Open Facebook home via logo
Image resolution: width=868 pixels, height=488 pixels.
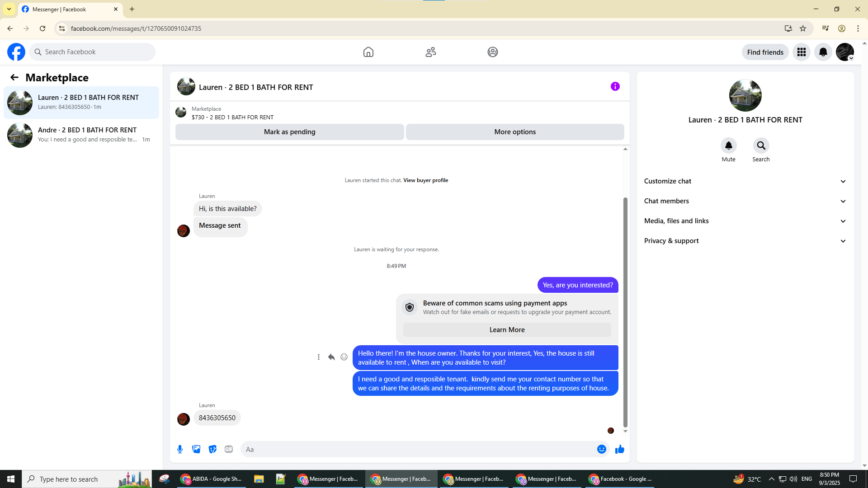click(16, 52)
